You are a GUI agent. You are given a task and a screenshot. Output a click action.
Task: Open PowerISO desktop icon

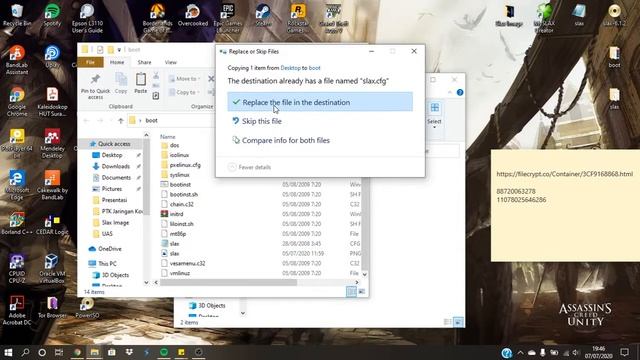87,308
